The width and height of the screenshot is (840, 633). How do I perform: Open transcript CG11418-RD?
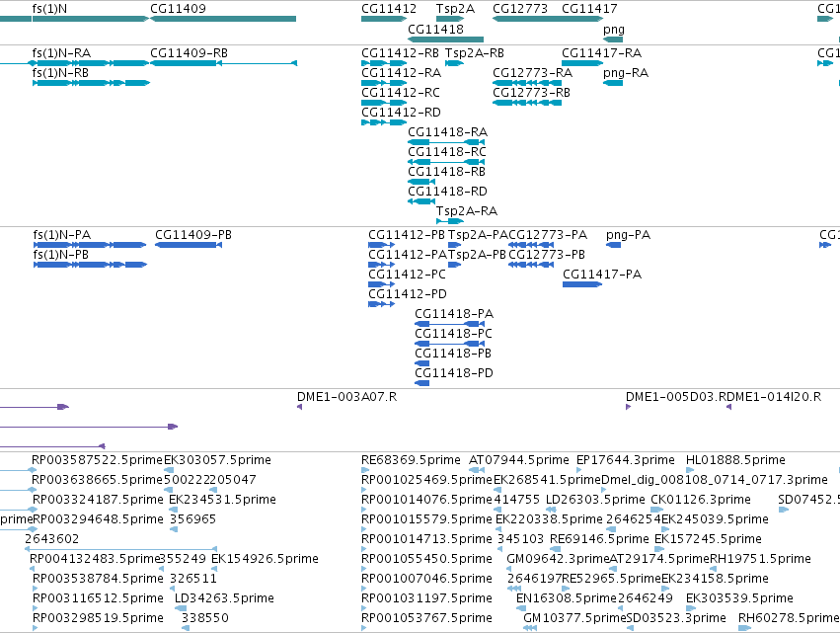[x=448, y=192]
